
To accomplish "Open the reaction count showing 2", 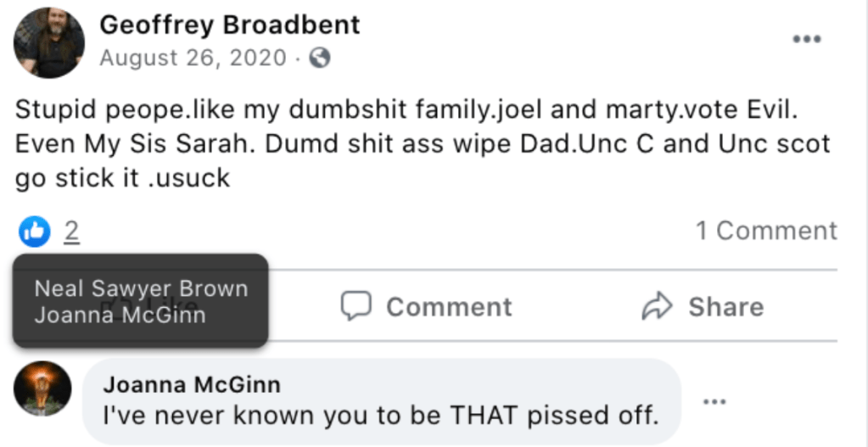I will click(x=72, y=231).
